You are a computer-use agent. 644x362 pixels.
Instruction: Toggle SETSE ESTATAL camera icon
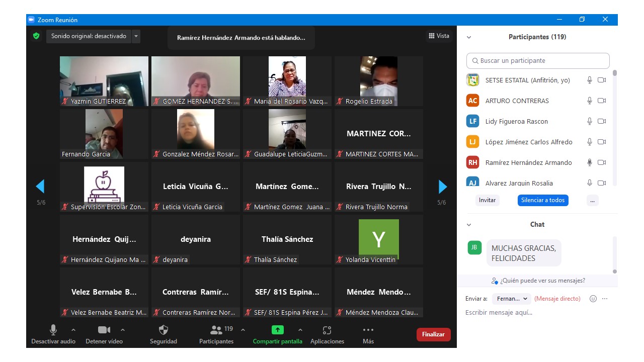tap(602, 80)
